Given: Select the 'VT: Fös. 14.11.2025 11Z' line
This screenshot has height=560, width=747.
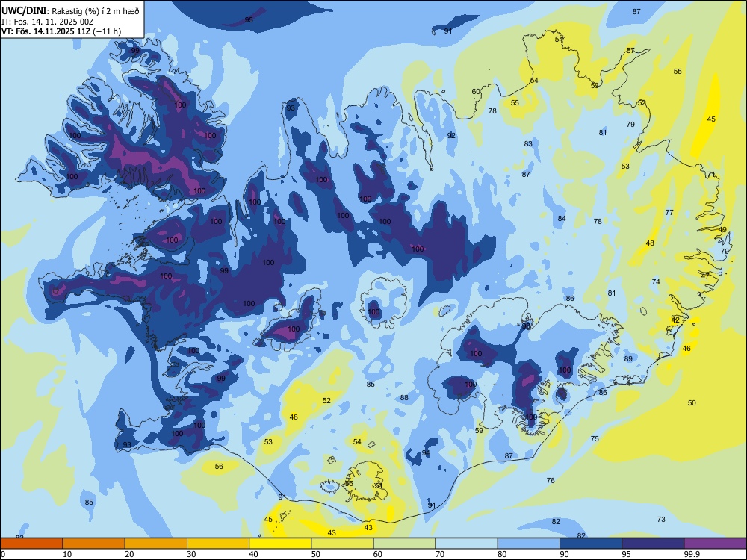Looking at the screenshot, I should point(46,31).
